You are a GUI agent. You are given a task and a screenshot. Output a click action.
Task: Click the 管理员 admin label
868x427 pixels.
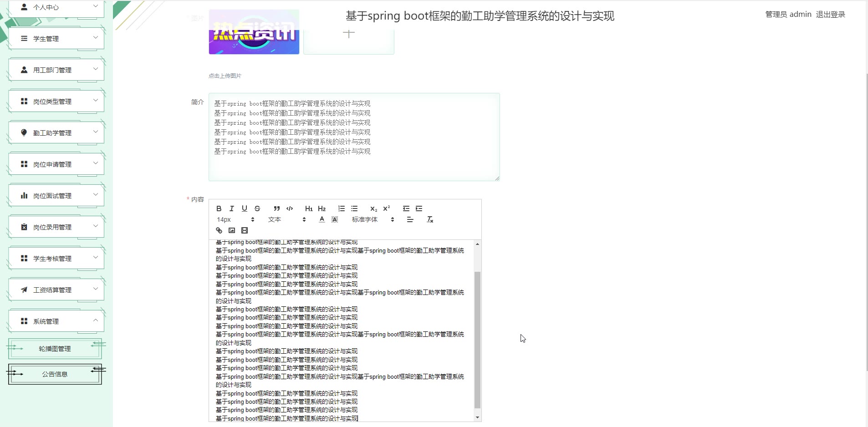click(788, 15)
